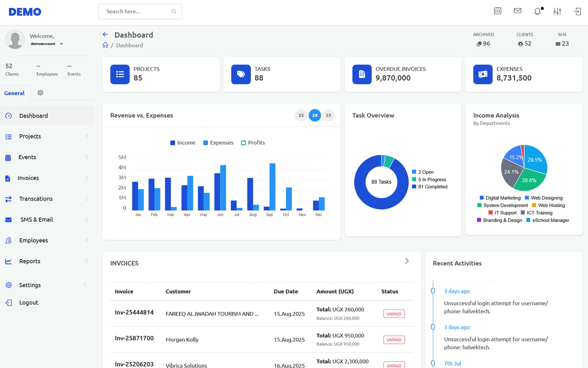This screenshot has height=368, width=588.
Task: Select the General sidebar tab
Action: (x=14, y=93)
